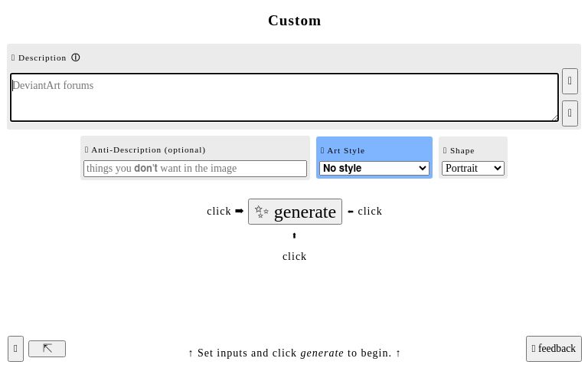The width and height of the screenshot is (588, 368).
Task: Click the resize handle of description textarea
Action: pyautogui.click(x=554, y=117)
